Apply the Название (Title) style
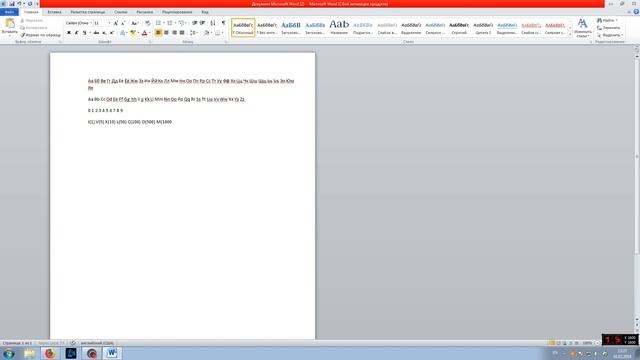 click(x=339, y=28)
